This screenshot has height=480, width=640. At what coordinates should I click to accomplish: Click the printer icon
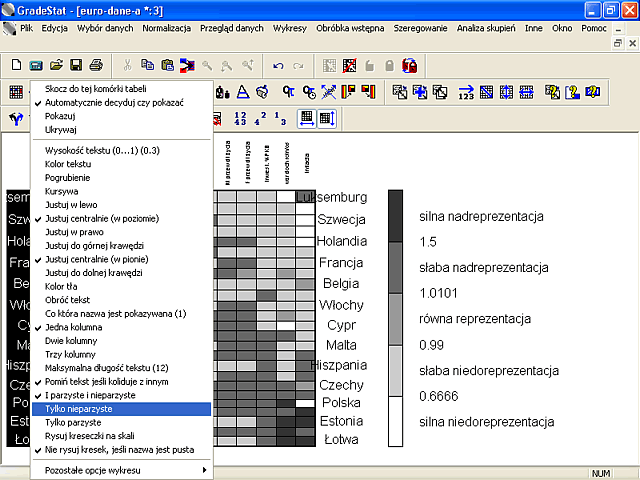[96, 65]
